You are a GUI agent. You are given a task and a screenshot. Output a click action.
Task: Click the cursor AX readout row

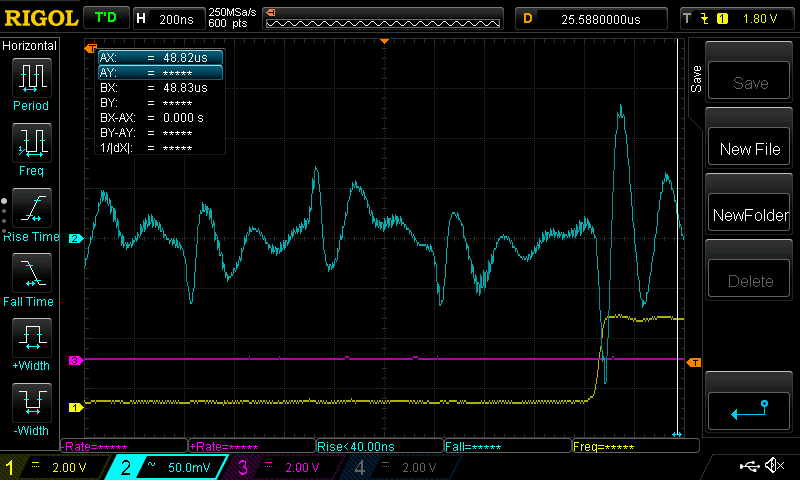[x=160, y=58]
